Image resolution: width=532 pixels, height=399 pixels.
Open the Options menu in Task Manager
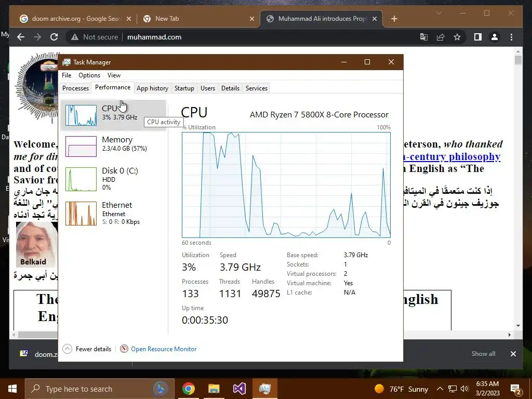pyautogui.click(x=89, y=75)
